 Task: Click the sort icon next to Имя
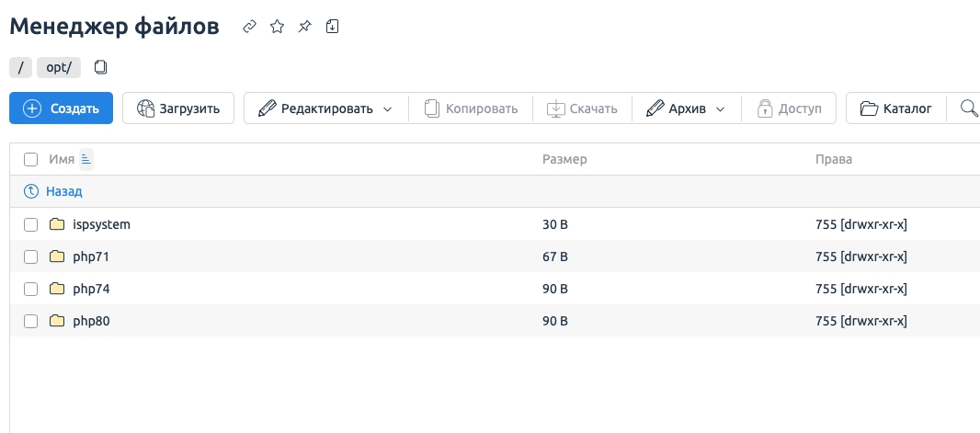(86, 159)
